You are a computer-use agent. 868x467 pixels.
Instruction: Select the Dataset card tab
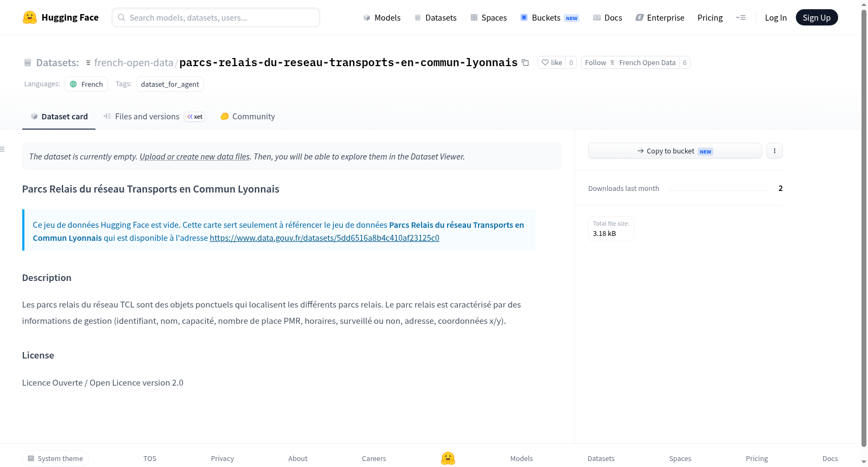59,116
